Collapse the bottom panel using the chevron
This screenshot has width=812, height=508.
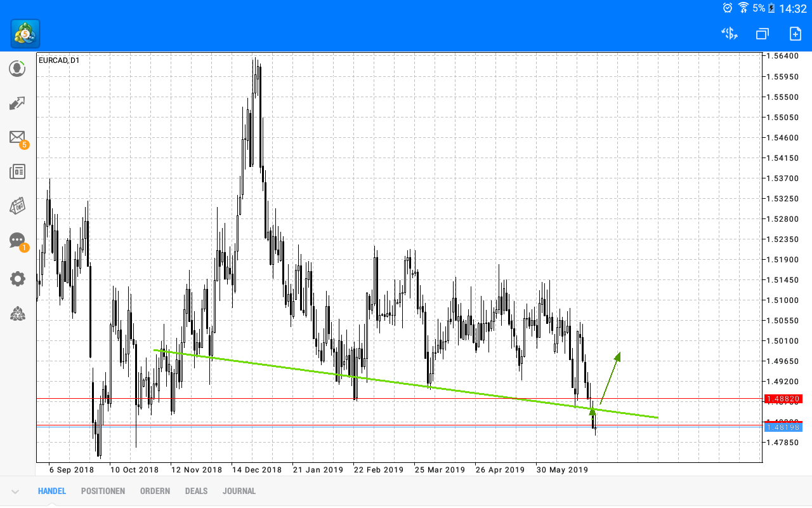14,491
